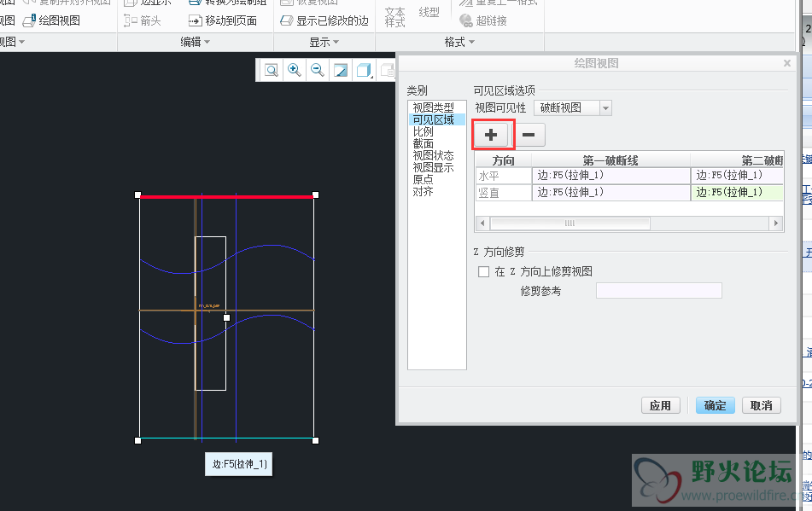Image resolution: width=812 pixels, height=511 pixels.
Task: Click the OK (确定) button
Action: [x=716, y=405]
